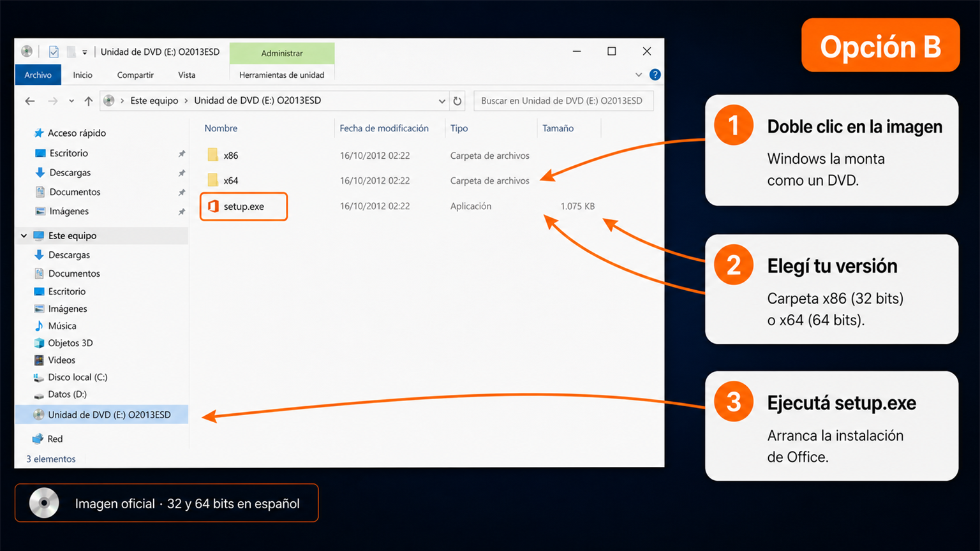The image size is (980, 551).
Task: Open Herramientas de unidad tab
Action: [281, 75]
